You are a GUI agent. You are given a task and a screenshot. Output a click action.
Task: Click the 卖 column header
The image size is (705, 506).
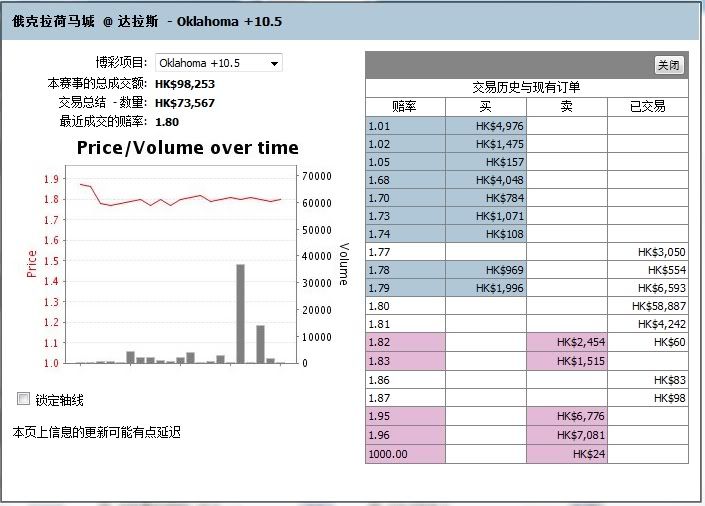pos(566,106)
